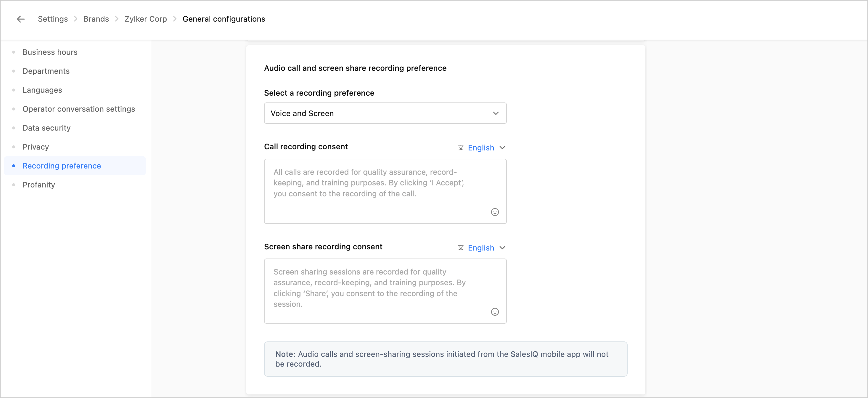868x398 pixels.
Task: Open English language dropdown for screen share consent
Action: coord(486,248)
